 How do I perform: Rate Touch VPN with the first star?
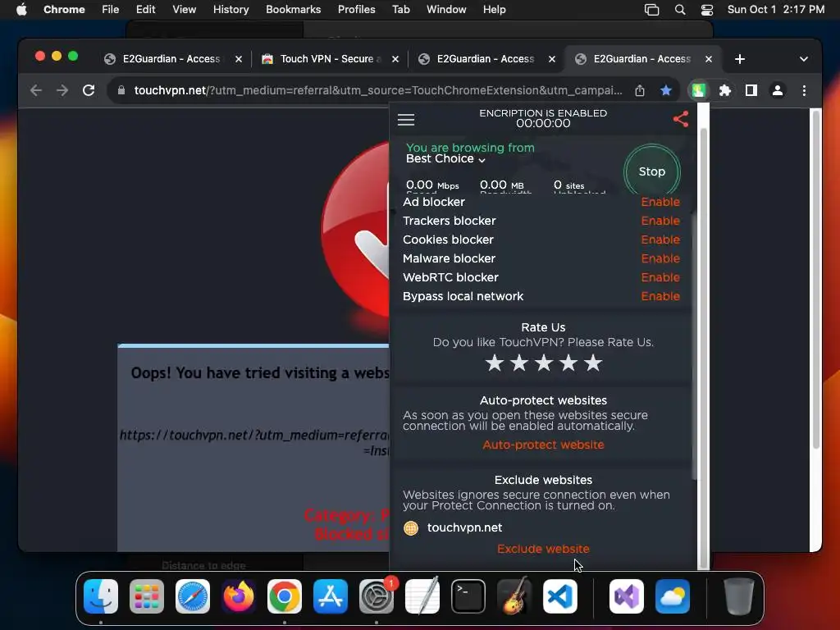tap(495, 363)
